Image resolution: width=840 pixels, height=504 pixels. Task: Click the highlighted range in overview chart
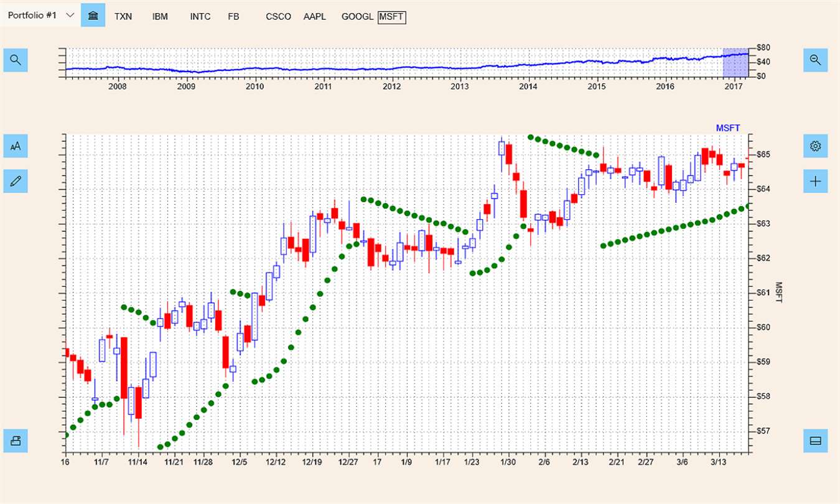(x=735, y=62)
